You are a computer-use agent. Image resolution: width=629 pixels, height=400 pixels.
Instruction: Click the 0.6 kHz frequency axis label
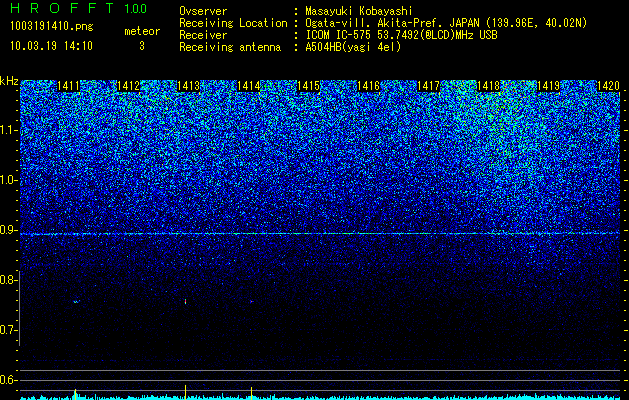tap(8, 380)
